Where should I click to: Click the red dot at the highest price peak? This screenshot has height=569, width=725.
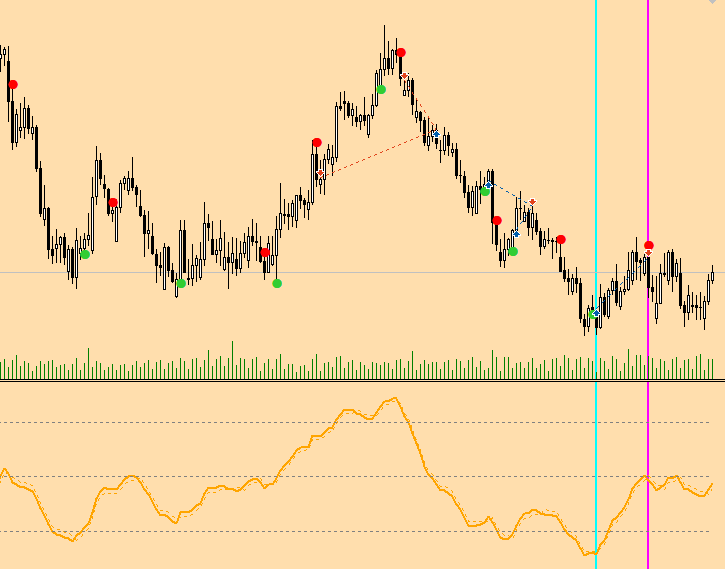401,53
